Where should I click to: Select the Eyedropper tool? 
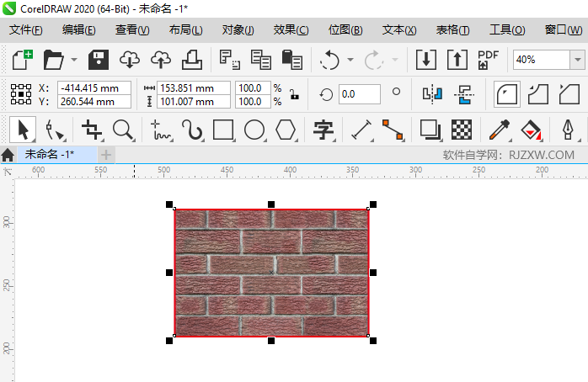500,130
